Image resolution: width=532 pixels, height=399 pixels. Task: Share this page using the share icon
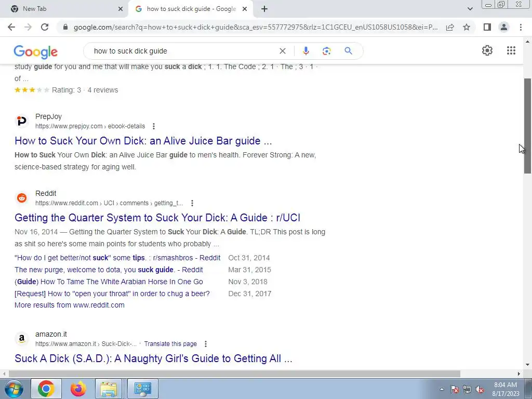pos(450,27)
